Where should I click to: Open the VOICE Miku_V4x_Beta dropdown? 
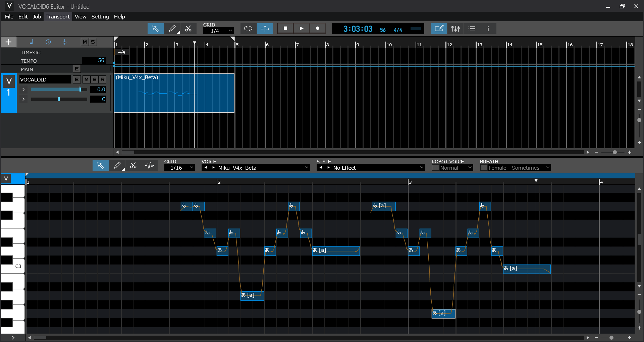click(x=255, y=168)
